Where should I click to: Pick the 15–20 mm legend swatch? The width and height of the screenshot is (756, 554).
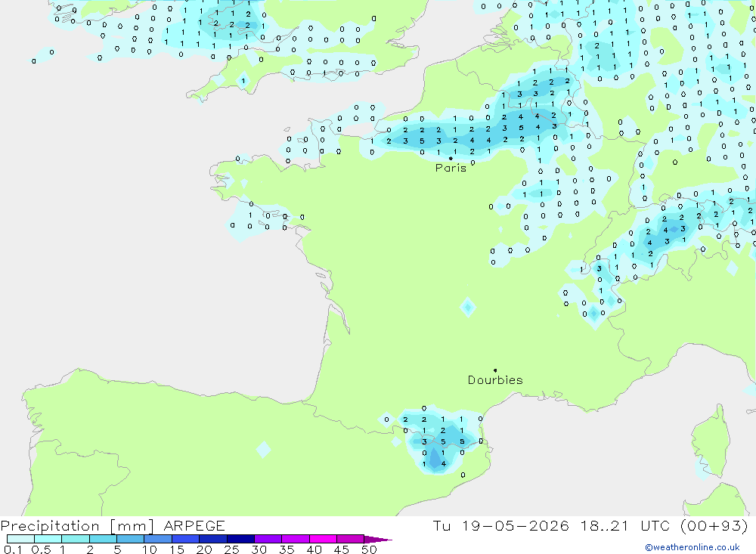point(186,539)
